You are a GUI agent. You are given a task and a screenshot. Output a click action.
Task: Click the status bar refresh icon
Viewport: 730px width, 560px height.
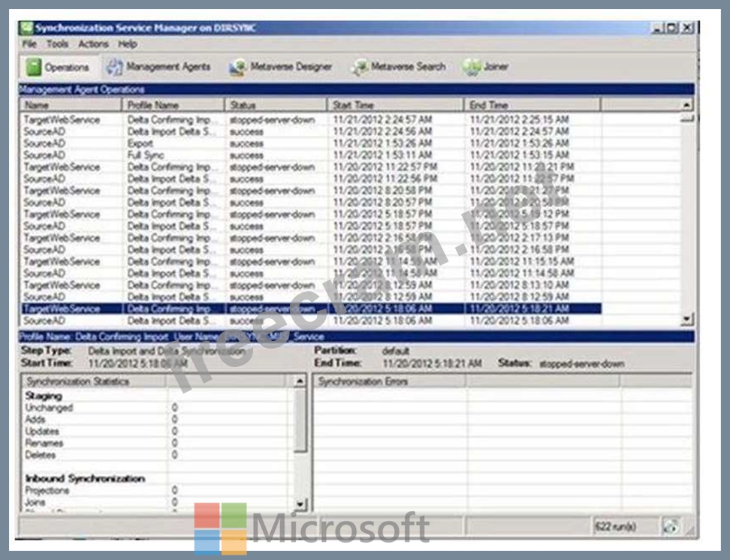coord(671,526)
